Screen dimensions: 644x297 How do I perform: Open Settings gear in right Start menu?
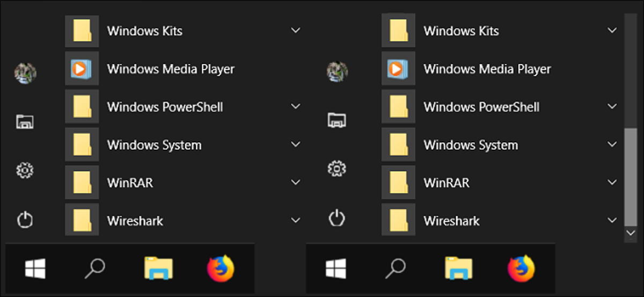(336, 168)
